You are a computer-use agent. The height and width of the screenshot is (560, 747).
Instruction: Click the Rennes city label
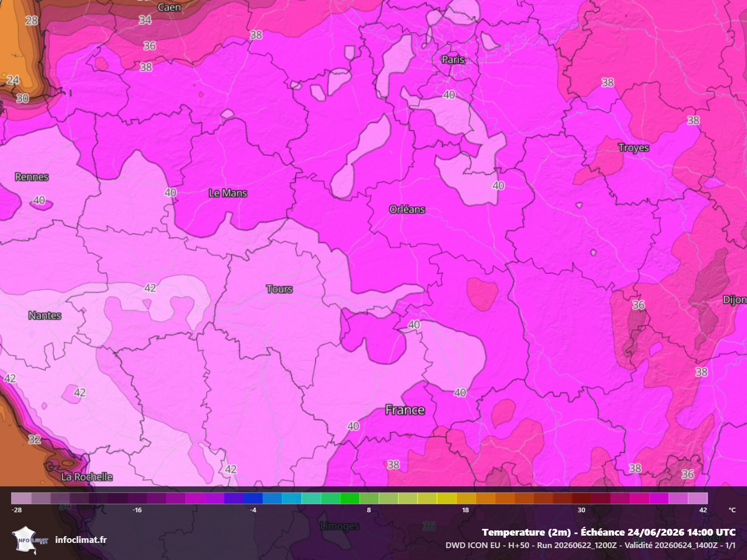[32, 177]
